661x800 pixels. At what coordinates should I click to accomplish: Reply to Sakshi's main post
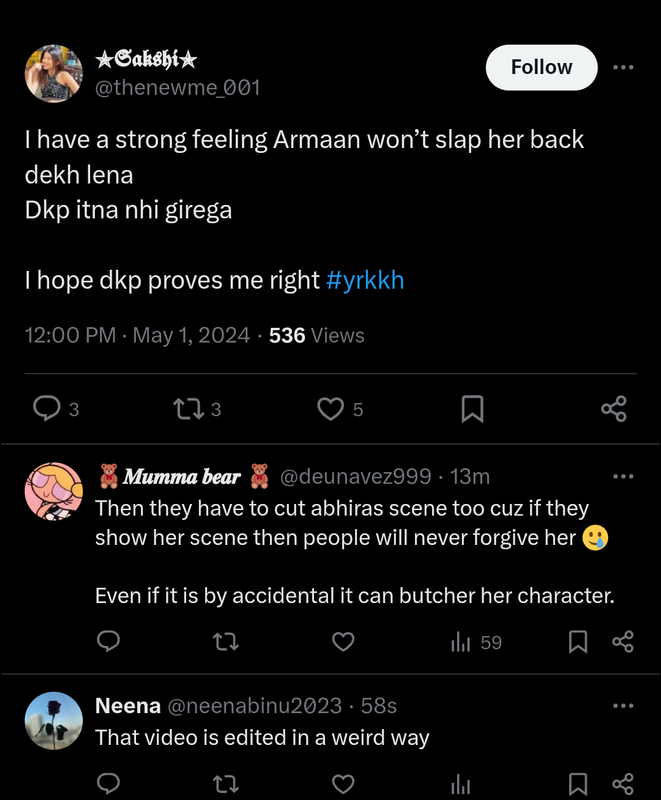pos(48,408)
